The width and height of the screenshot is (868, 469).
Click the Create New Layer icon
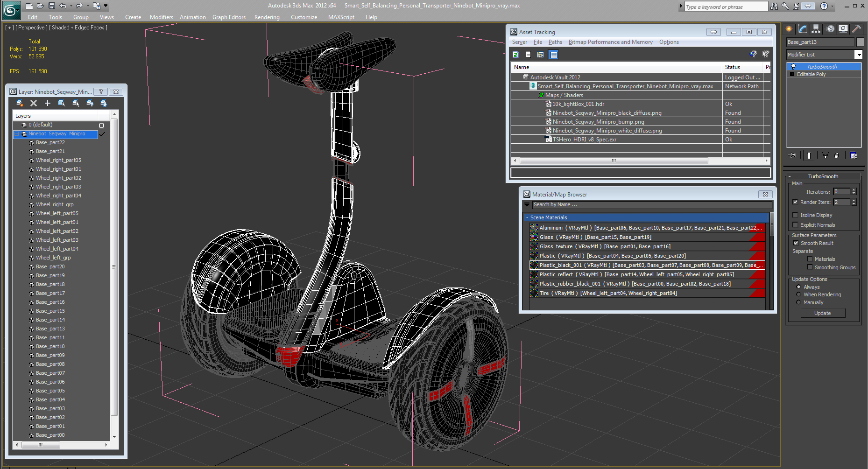click(20, 103)
